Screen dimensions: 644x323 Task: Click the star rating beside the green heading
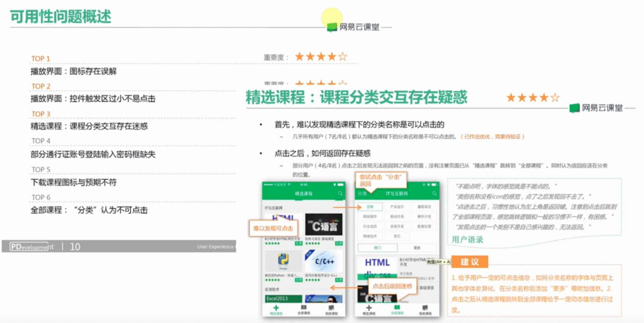(532, 98)
